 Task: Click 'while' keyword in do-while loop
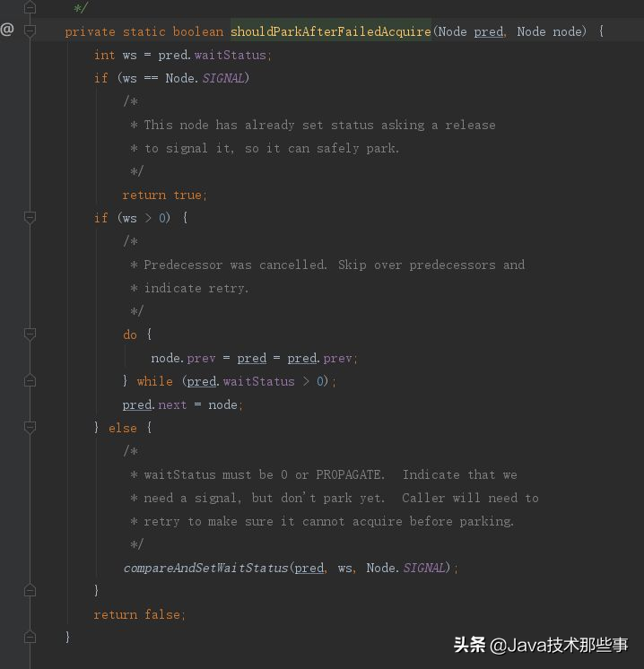point(155,381)
